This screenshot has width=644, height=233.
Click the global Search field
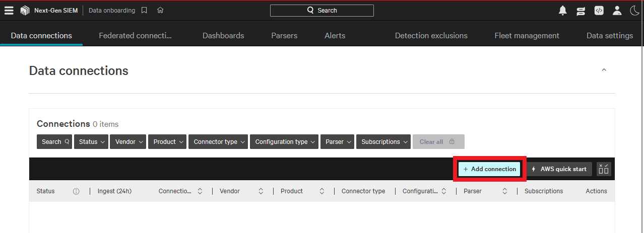pyautogui.click(x=322, y=11)
